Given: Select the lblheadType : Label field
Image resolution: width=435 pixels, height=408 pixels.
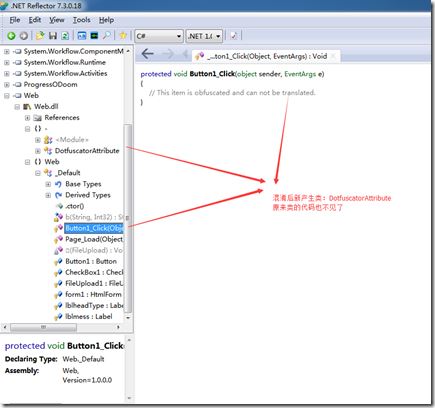Looking at the screenshot, I should click(94, 305).
